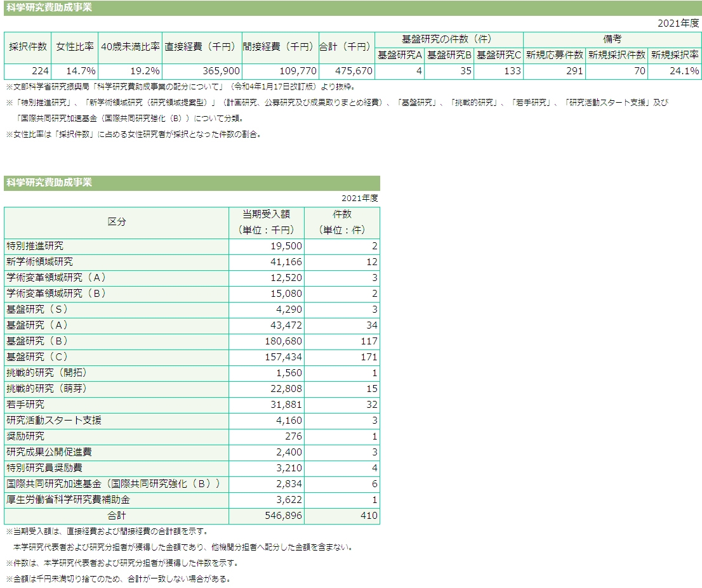Click the 件数（単位：件） column header
This screenshot has width=702, height=588.
pos(342,223)
